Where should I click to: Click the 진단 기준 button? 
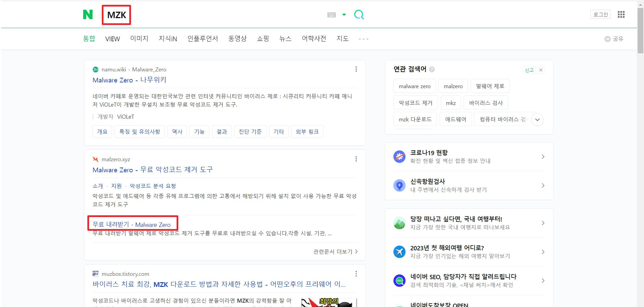(250, 131)
